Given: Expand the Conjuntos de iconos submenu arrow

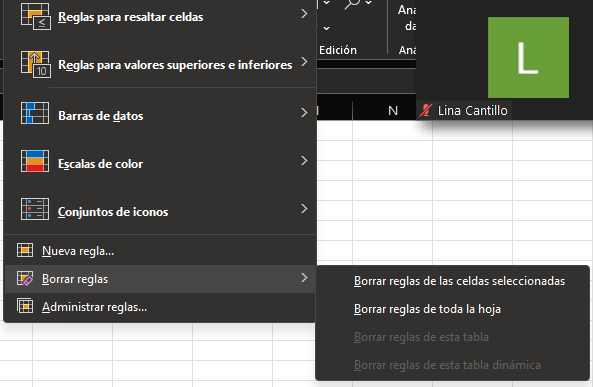Looking at the screenshot, I should point(304,209).
